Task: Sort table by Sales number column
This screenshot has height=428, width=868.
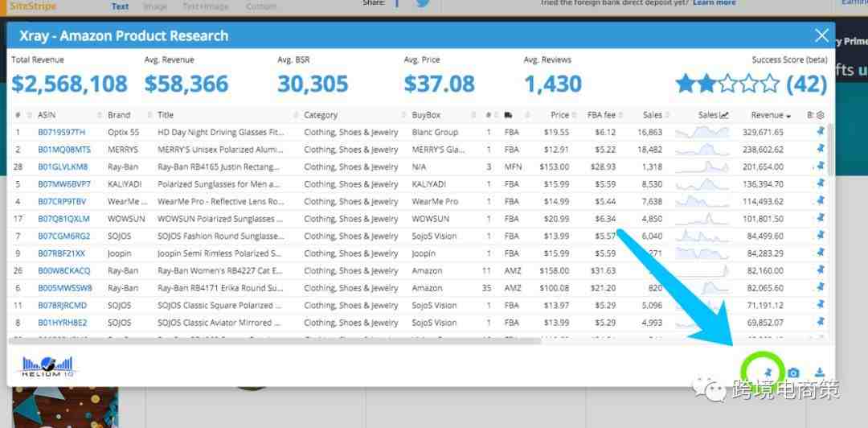Action: [x=653, y=115]
